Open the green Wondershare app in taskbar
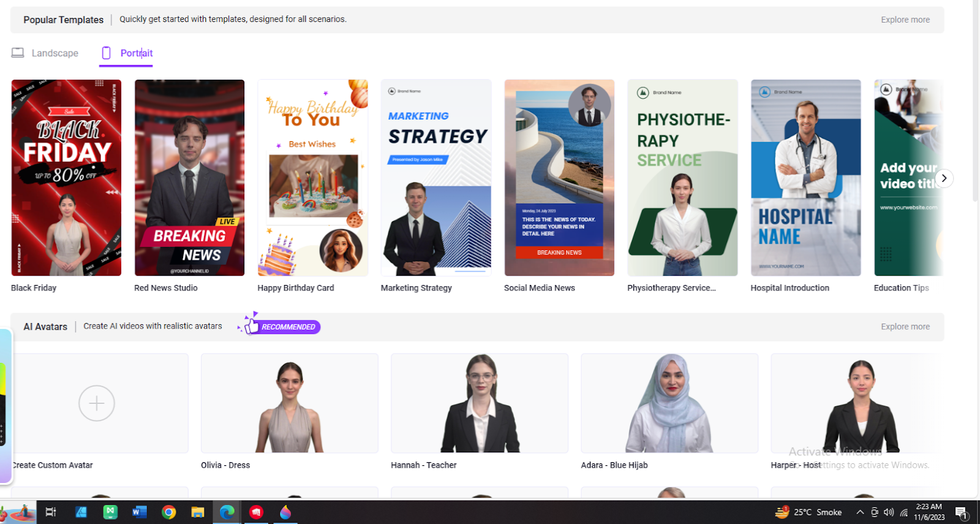 (x=110, y=512)
